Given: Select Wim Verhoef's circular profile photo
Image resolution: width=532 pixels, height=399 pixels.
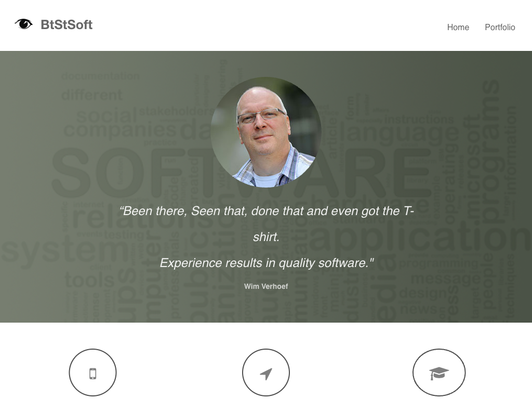Looking at the screenshot, I should [x=266, y=132].
